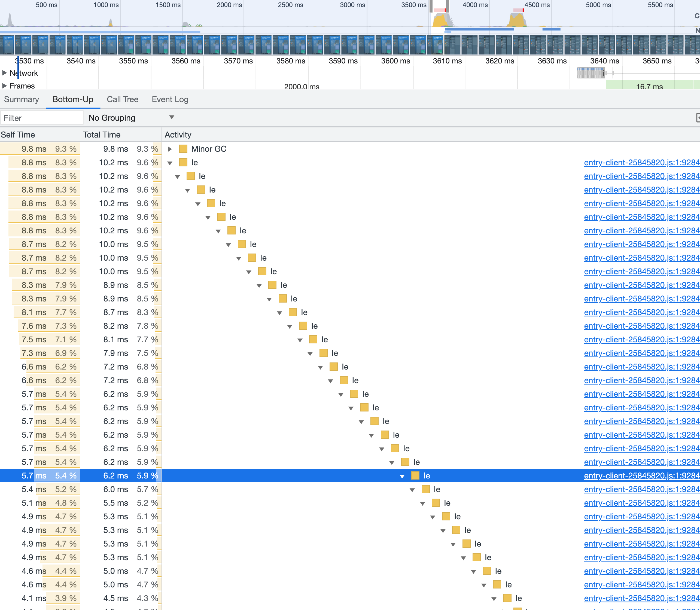This screenshot has height=610, width=700.
Task: Click the yellow icon next to the topmost le entry
Action: click(x=184, y=162)
